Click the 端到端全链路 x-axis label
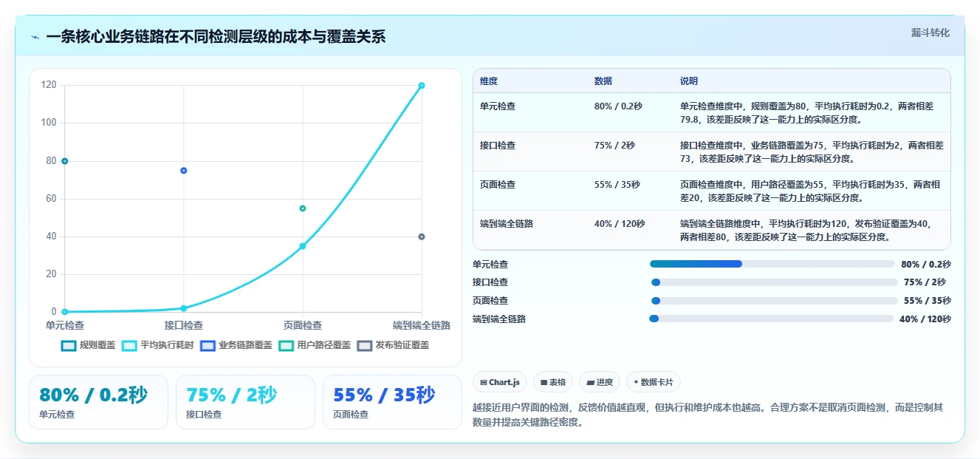 [x=422, y=325]
